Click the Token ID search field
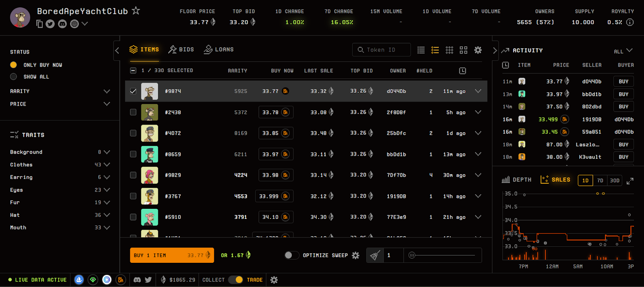 [x=382, y=50]
